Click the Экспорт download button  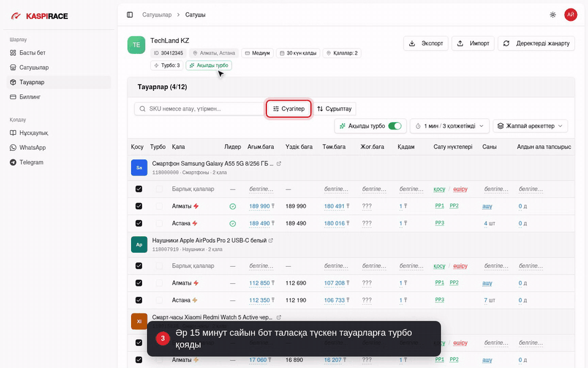point(426,43)
